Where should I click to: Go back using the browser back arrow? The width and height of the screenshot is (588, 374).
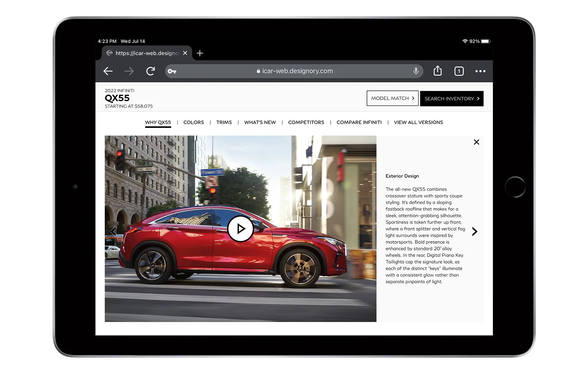click(108, 71)
